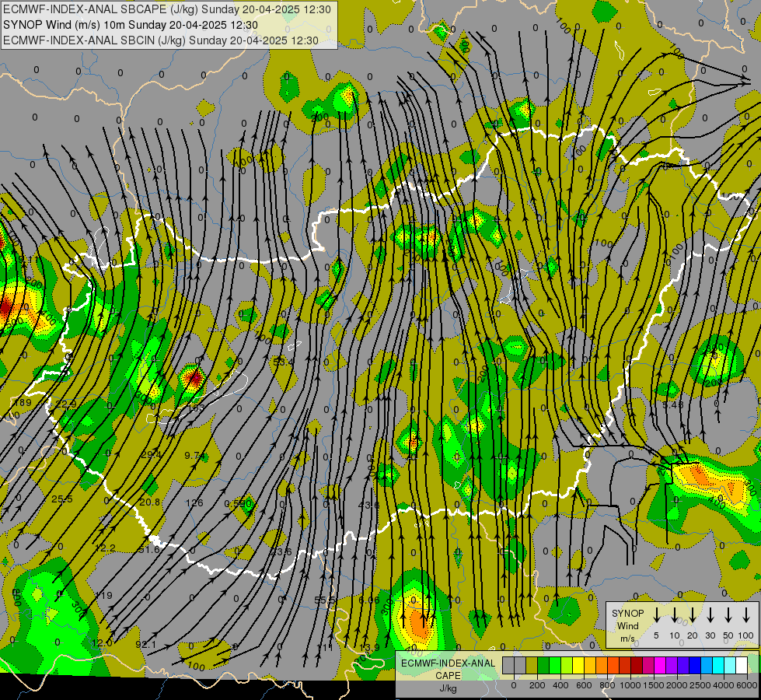
Task: Pick the dark red swatch at 1000
Action: (637, 665)
